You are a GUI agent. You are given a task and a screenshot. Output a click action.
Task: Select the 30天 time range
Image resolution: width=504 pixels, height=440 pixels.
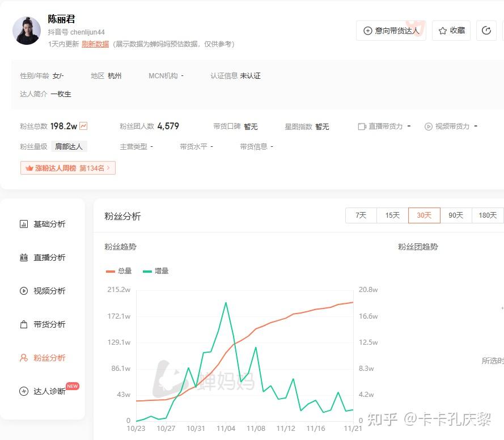(x=424, y=215)
